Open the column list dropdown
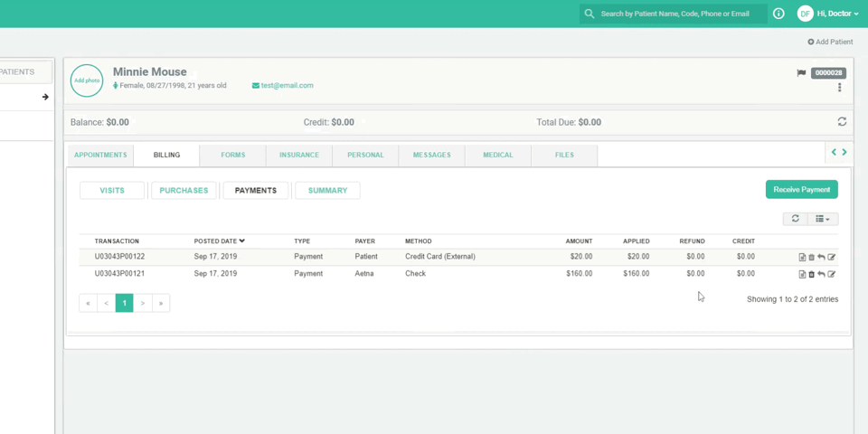 [823, 219]
